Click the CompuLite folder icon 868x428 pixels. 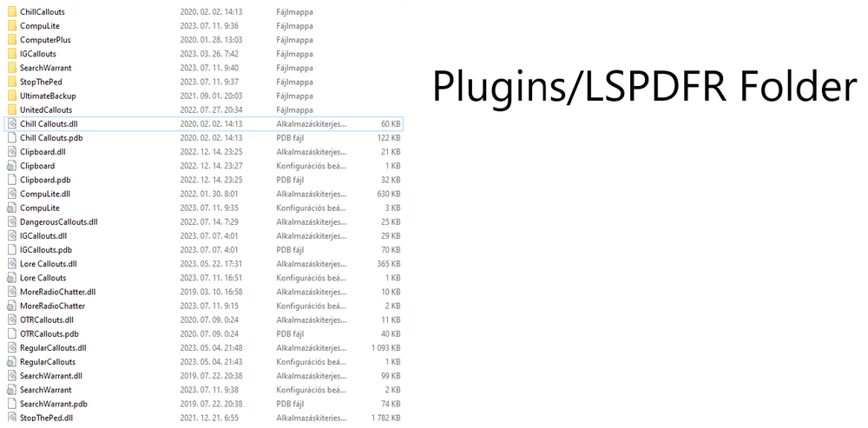[11, 25]
